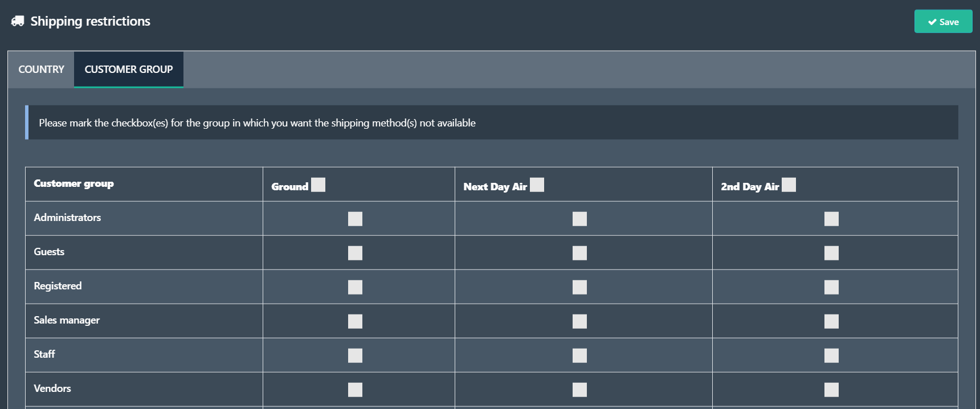
Task: Click the Shipping restrictions page title
Action: [90, 21]
